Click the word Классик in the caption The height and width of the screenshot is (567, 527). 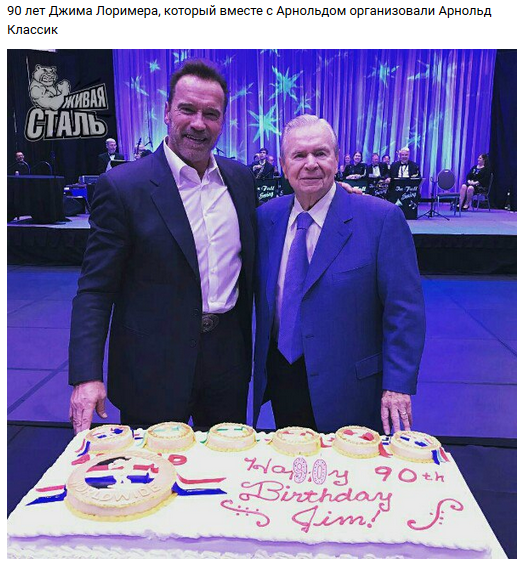(x=32, y=30)
